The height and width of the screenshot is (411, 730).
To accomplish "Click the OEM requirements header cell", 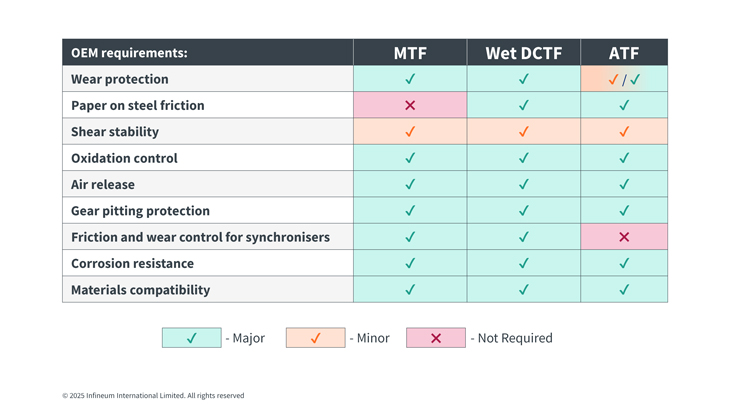I will pos(207,53).
